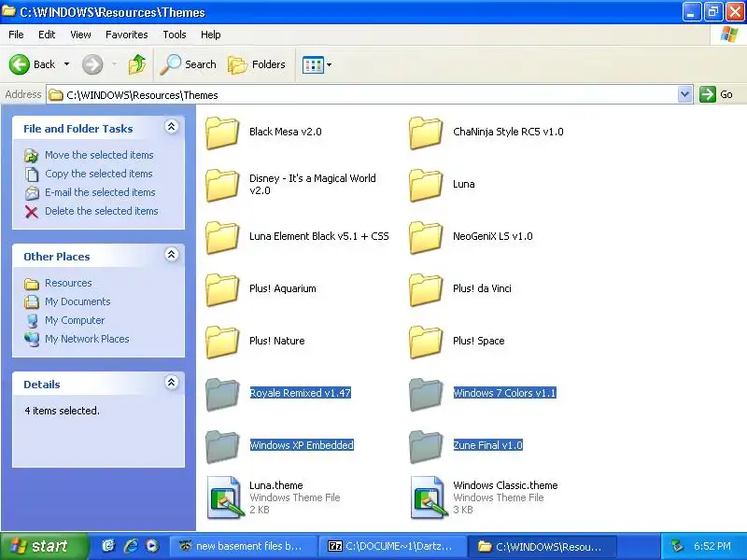
Task: Open My Network Places link
Action: pyautogui.click(x=87, y=339)
